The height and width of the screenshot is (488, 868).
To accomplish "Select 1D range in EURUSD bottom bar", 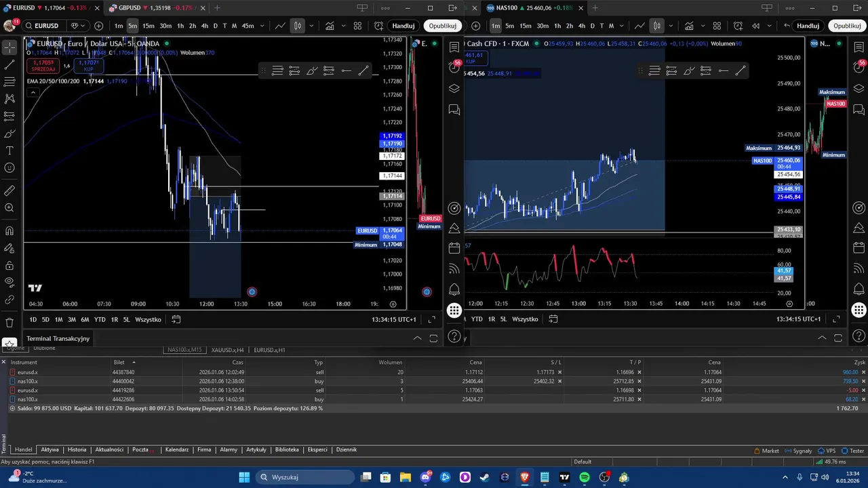I will (33, 319).
